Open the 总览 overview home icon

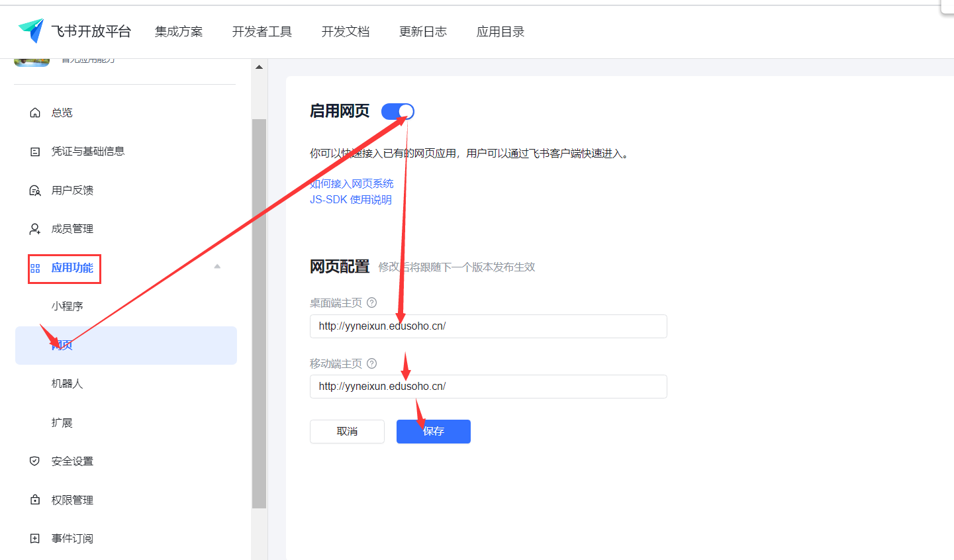[x=35, y=113]
